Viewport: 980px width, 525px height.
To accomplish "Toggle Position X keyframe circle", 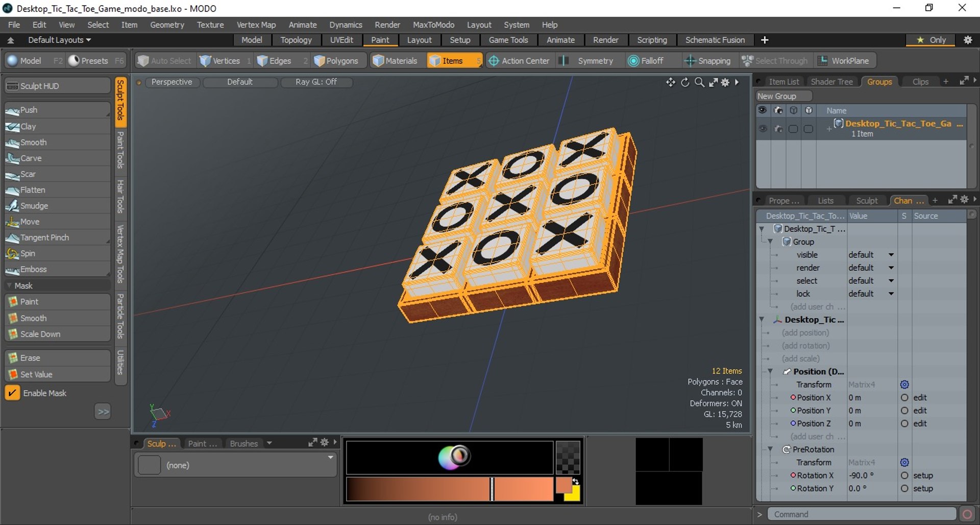I will (904, 397).
